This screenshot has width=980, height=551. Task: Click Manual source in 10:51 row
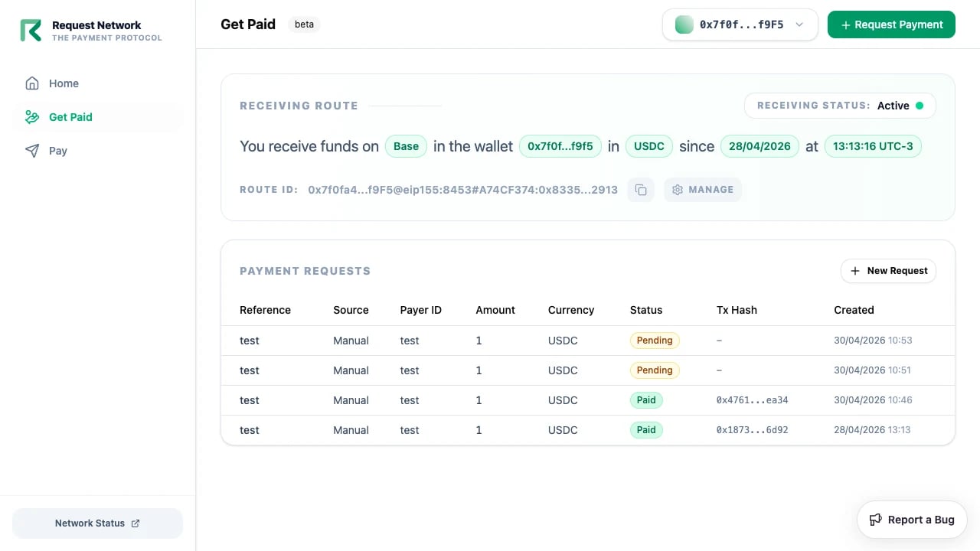coord(351,370)
